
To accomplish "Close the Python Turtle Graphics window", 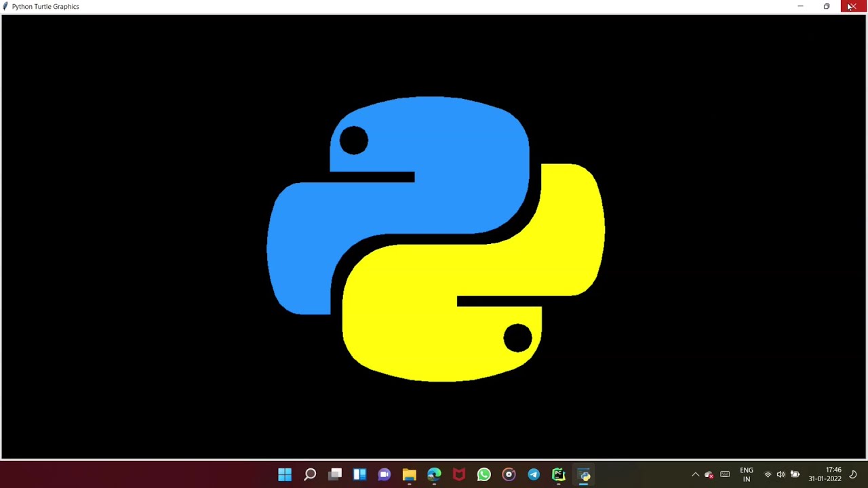I will (x=853, y=6).
